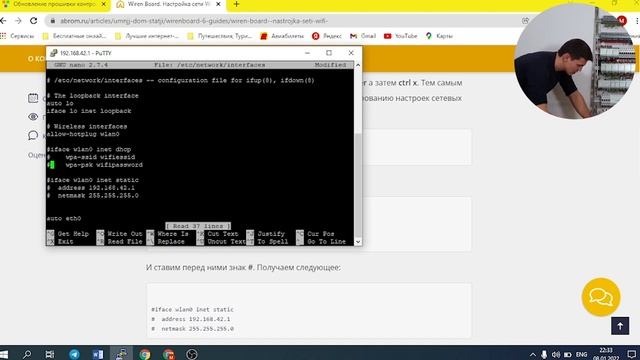
Task: Switch to the Wiren Board tab
Action: click(168, 4)
